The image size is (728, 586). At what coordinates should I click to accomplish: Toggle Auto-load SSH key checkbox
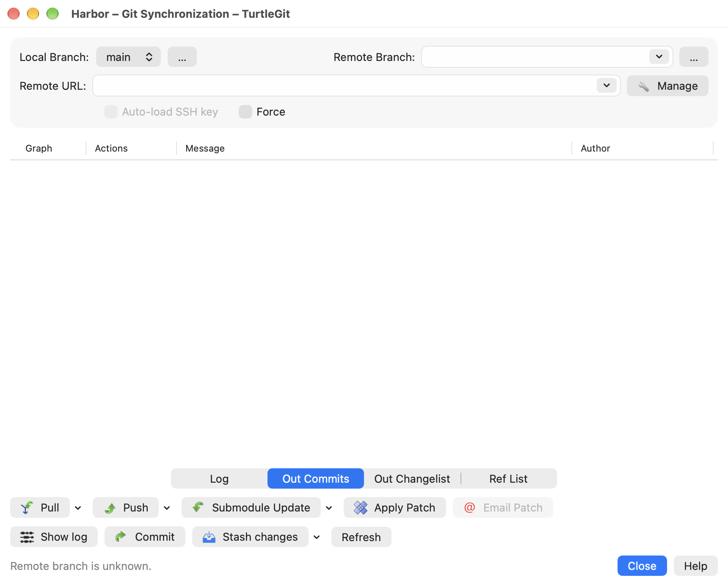click(x=111, y=112)
